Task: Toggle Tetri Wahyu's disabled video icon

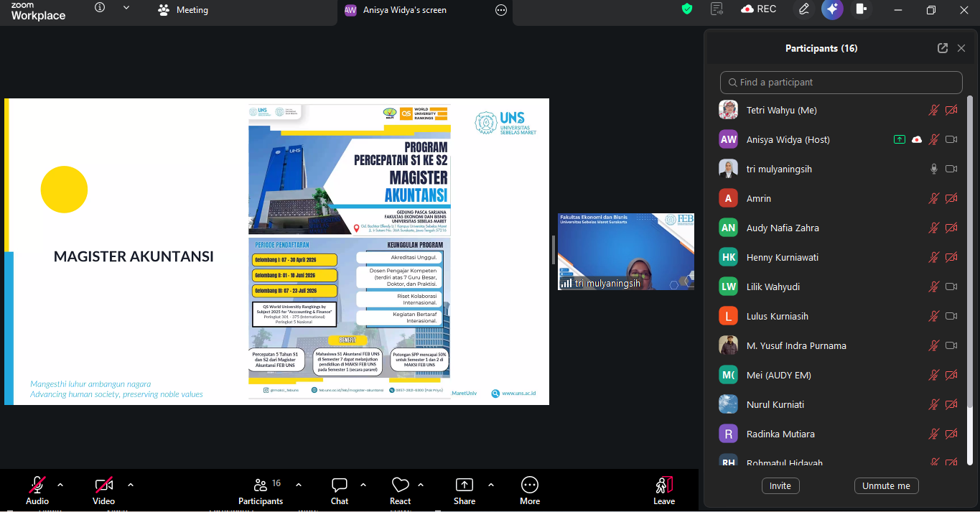Action: click(x=951, y=110)
